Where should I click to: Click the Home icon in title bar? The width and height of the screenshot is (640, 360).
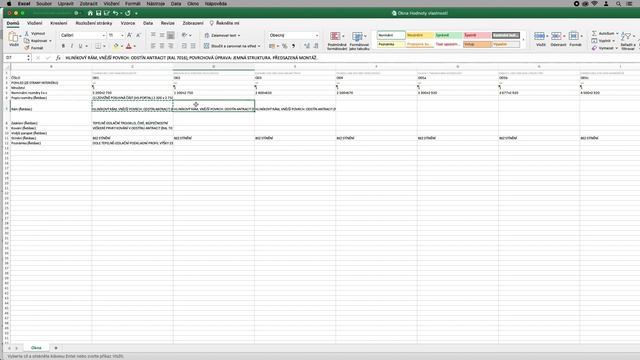pyautogui.click(x=90, y=13)
